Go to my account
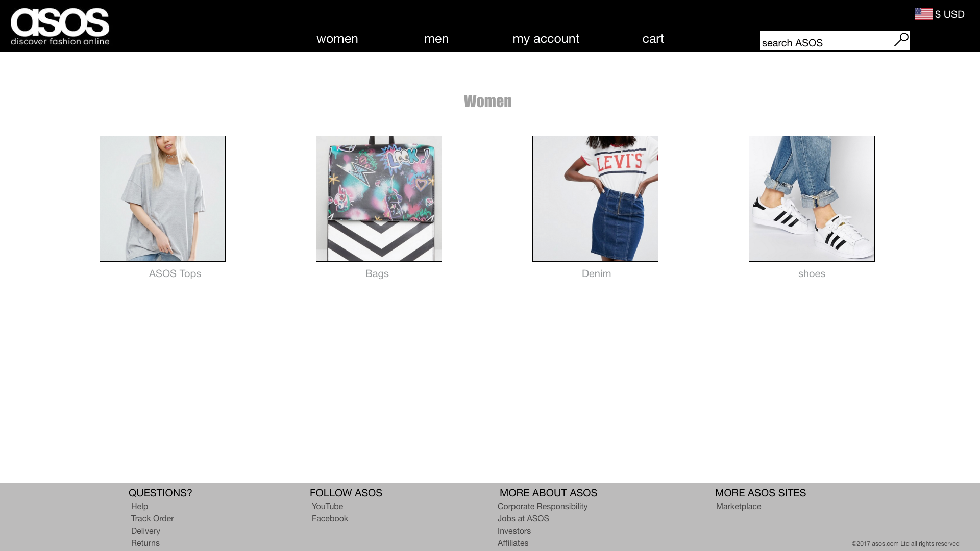Viewport: 980px width, 551px height. pos(546,39)
